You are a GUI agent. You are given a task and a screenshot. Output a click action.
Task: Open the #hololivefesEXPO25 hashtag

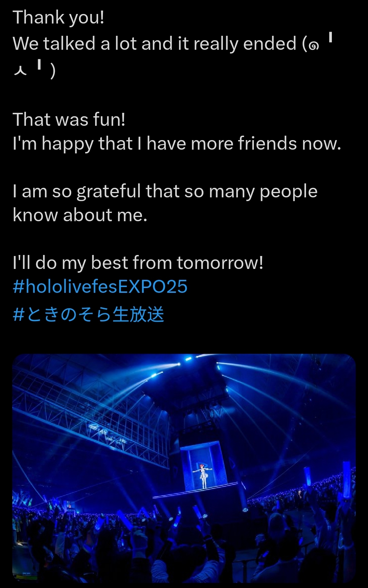click(100, 287)
